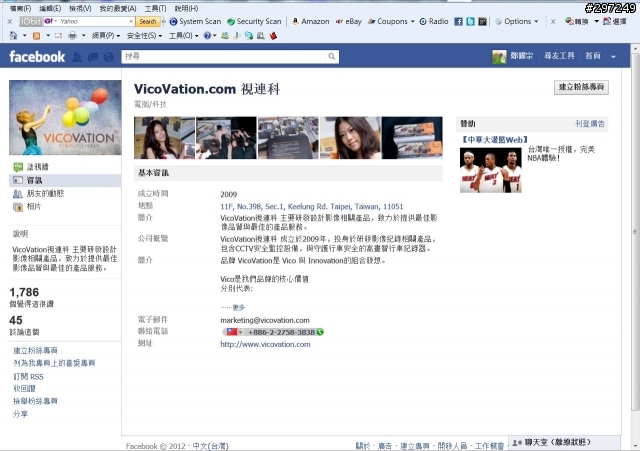640x451 pixels.
Task: Open the first woman photo thumbnail
Action: point(164,138)
